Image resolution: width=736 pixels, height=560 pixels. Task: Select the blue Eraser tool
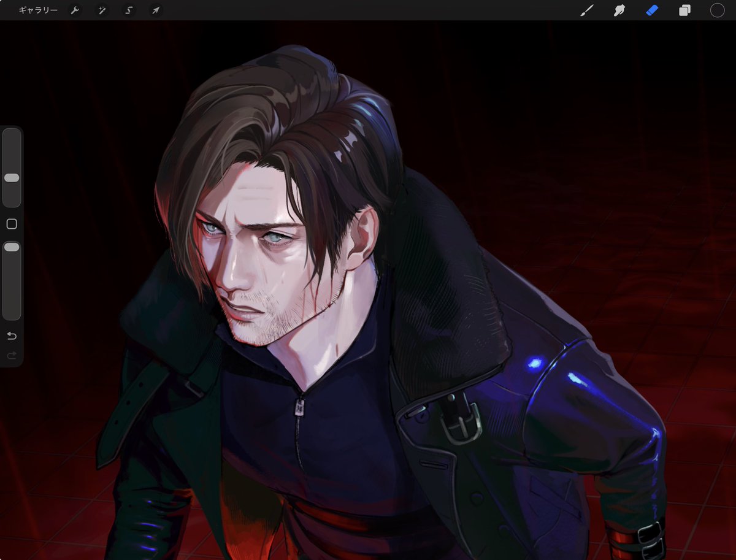(x=652, y=10)
